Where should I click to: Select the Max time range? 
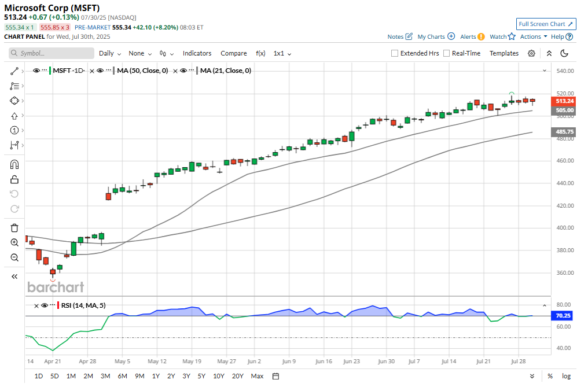coord(257,376)
